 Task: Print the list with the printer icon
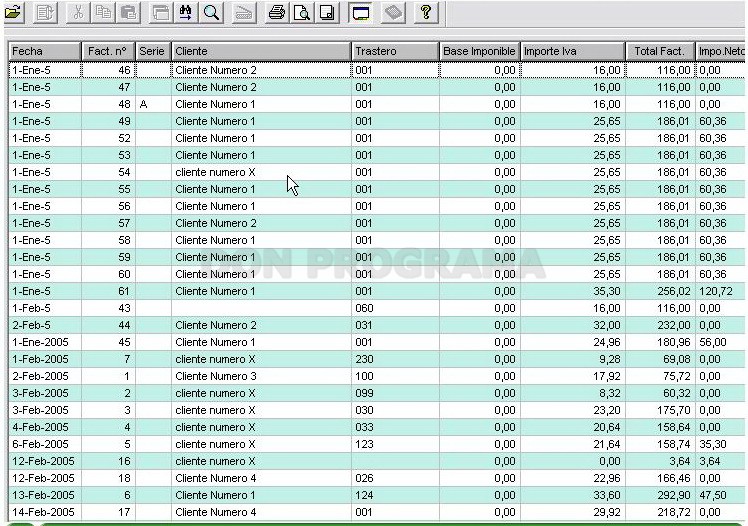276,12
